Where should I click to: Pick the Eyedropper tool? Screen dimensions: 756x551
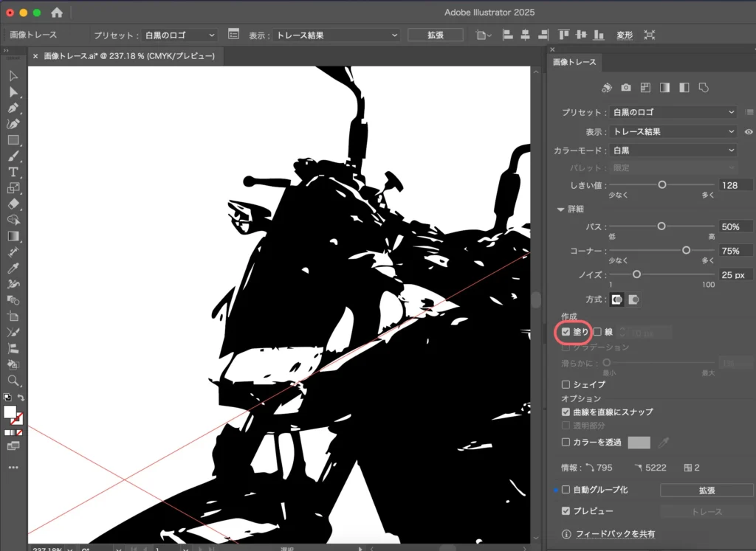click(13, 268)
